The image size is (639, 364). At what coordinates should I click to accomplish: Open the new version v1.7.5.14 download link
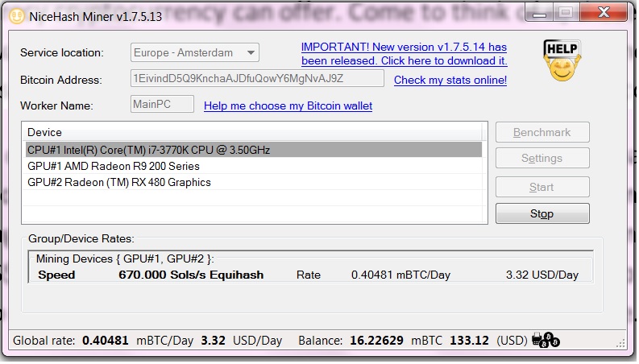404,54
